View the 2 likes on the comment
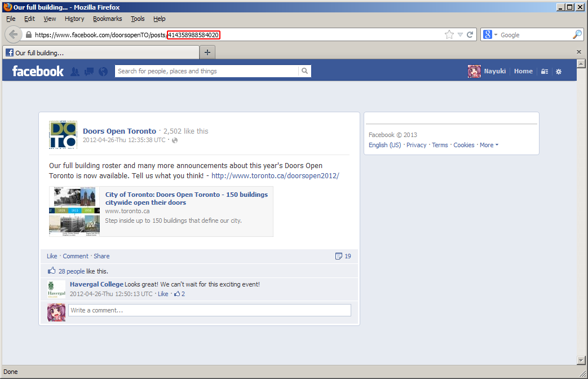This screenshot has width=588, height=379. point(180,294)
